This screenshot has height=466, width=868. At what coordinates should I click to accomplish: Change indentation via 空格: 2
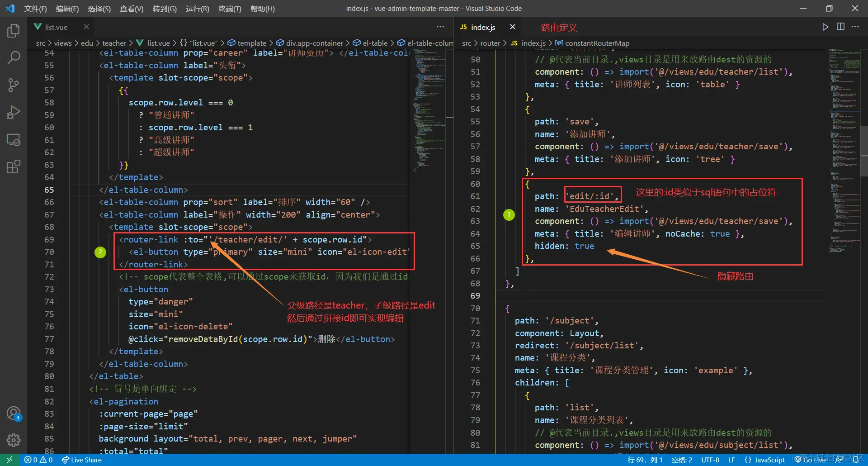coord(682,460)
